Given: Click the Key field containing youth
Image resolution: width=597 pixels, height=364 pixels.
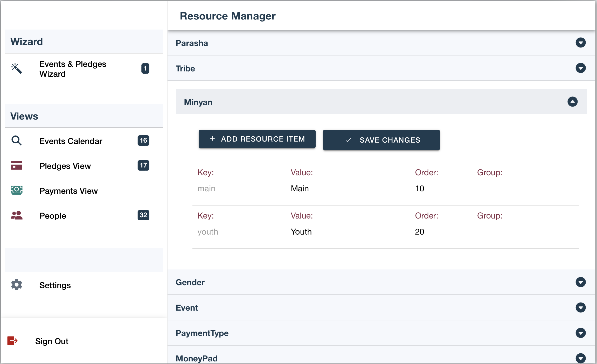Looking at the screenshot, I should (241, 232).
